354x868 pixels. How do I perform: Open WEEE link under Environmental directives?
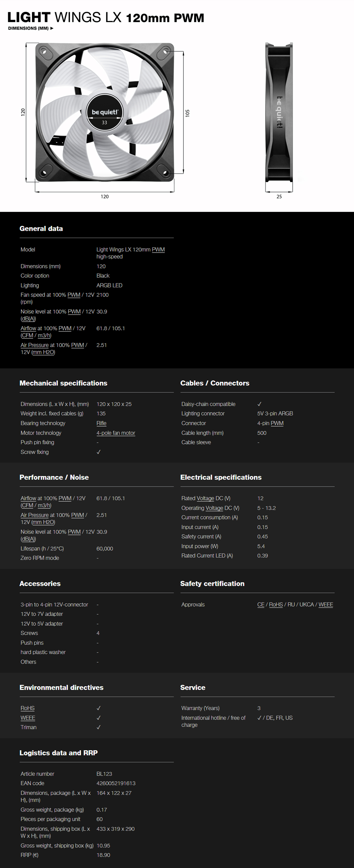(28, 718)
